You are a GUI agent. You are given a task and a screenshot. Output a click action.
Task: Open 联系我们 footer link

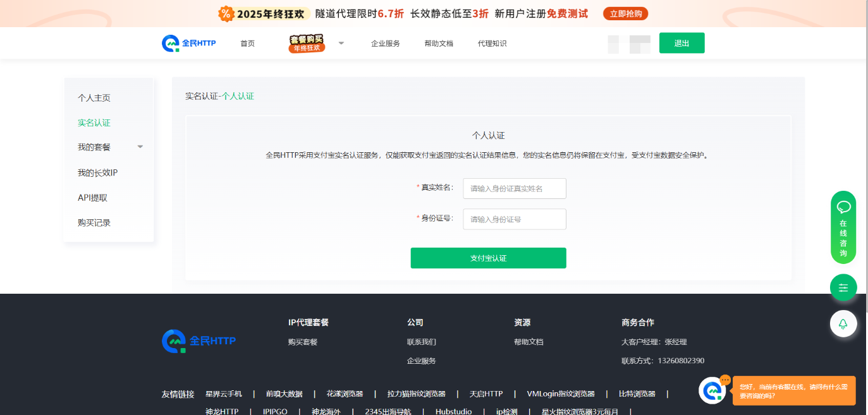pyautogui.click(x=422, y=342)
